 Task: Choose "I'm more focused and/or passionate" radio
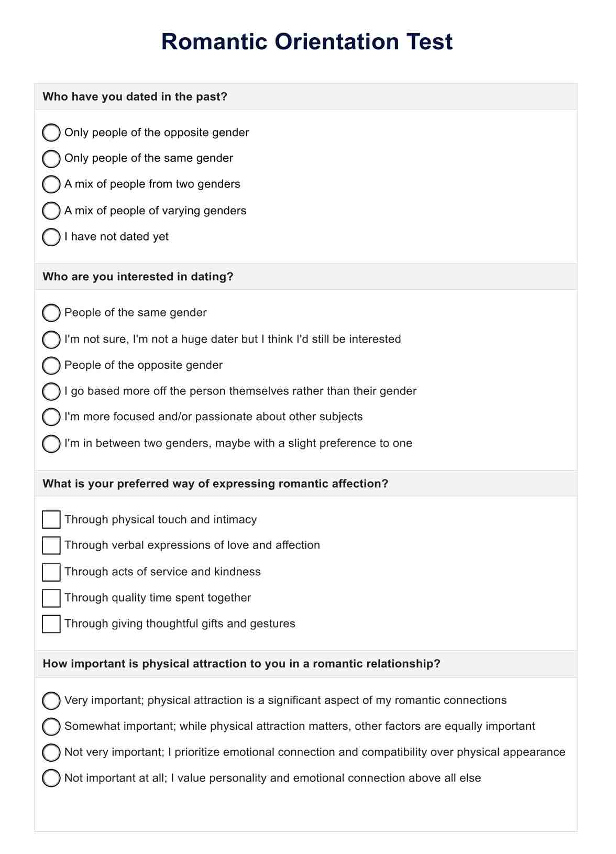tap(51, 417)
